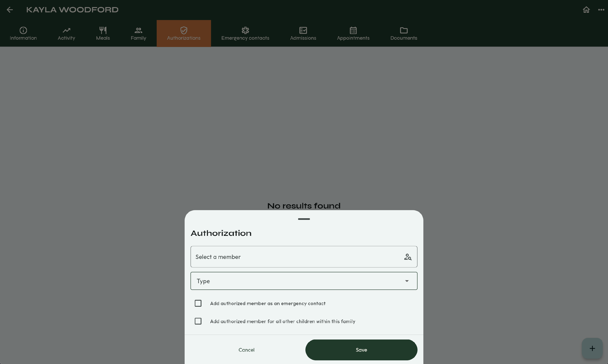Open the Documents tab
The height and width of the screenshot is (364, 608).
tap(404, 33)
